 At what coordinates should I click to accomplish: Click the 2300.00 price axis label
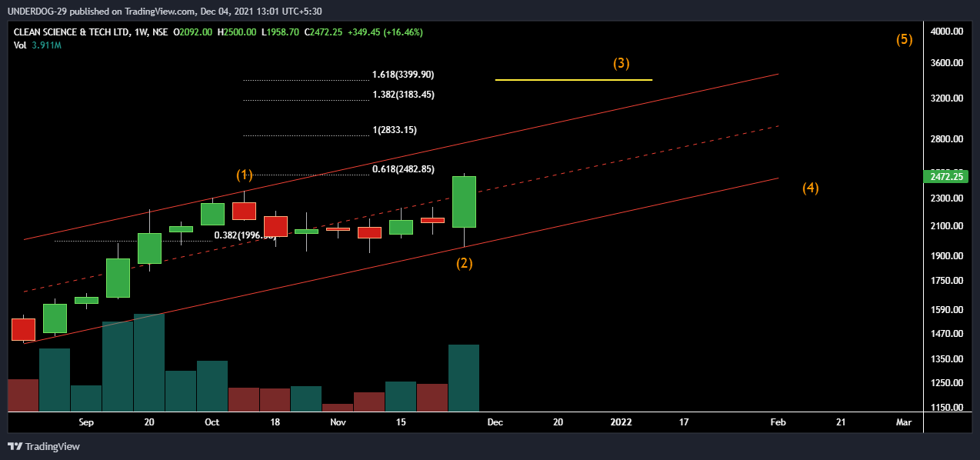[947, 198]
